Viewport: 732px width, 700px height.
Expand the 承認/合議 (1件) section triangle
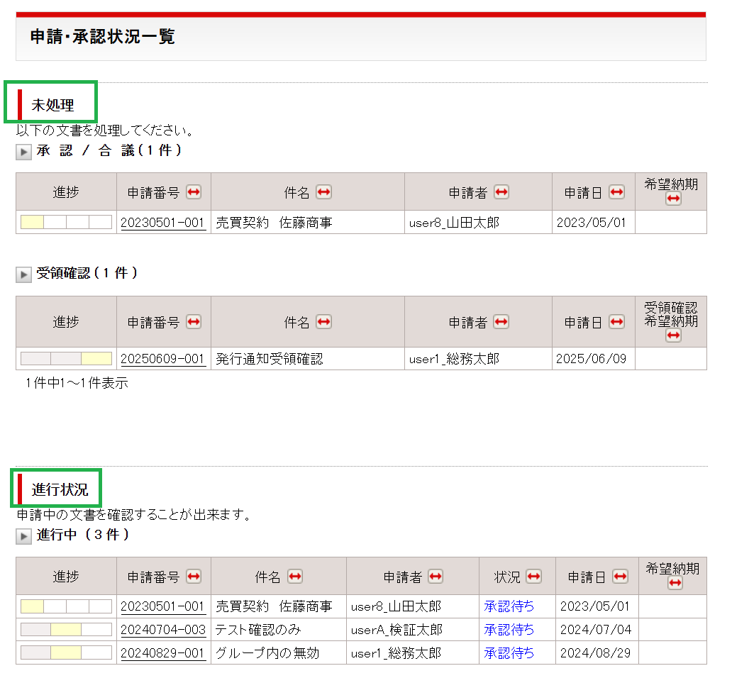coord(24,152)
